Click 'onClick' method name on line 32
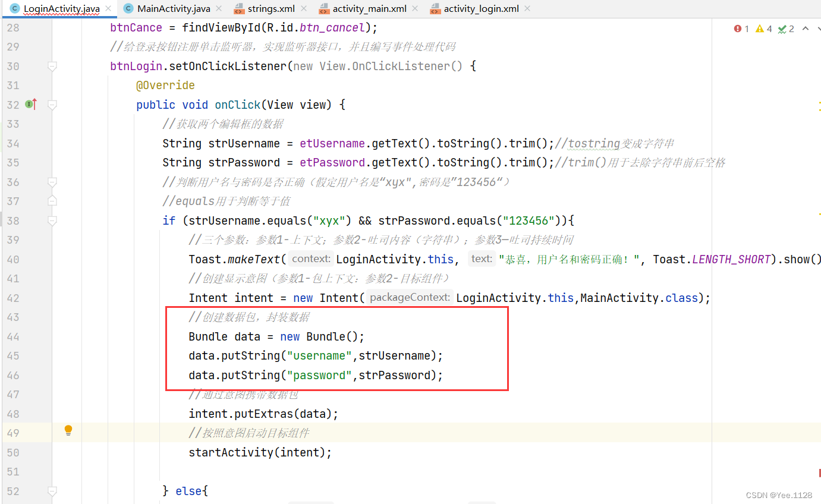The width and height of the screenshot is (821, 504). (238, 105)
